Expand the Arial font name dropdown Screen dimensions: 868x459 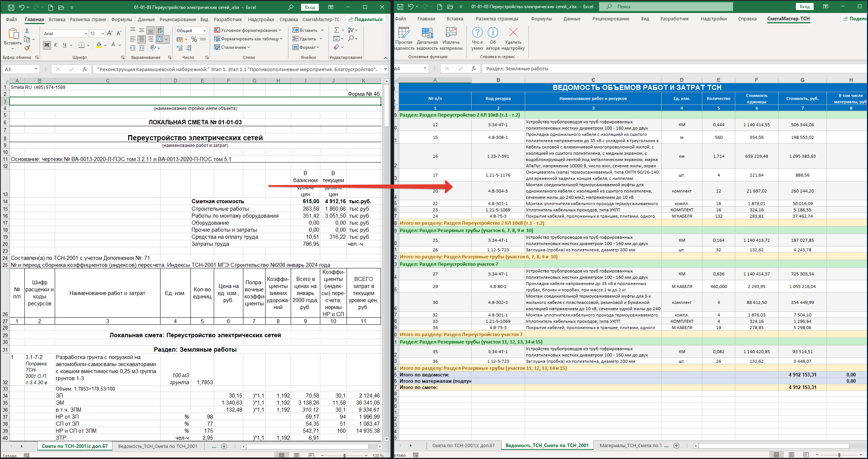[86, 34]
